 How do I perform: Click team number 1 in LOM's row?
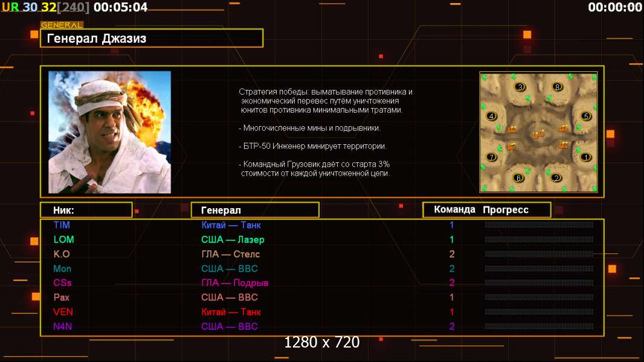(452, 240)
